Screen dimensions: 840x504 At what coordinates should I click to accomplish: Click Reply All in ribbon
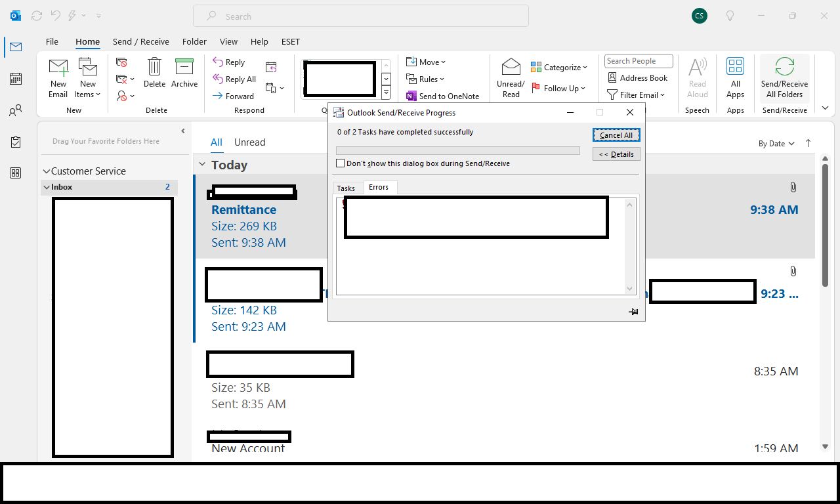click(234, 79)
